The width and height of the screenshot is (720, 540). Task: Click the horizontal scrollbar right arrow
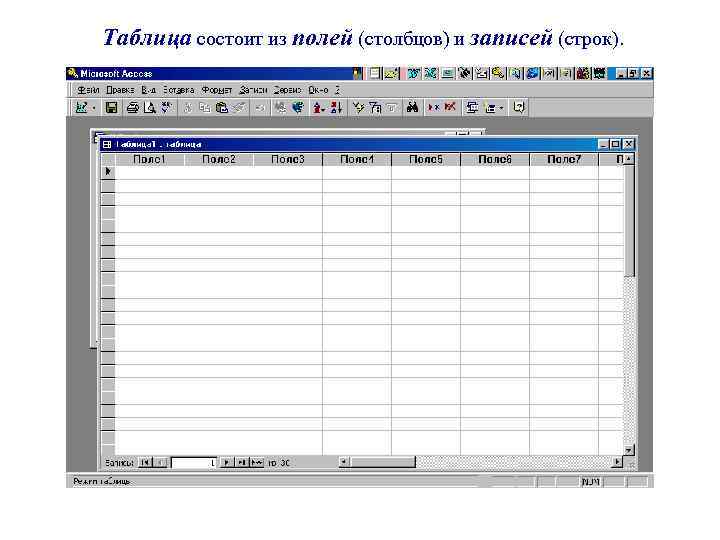click(x=618, y=462)
